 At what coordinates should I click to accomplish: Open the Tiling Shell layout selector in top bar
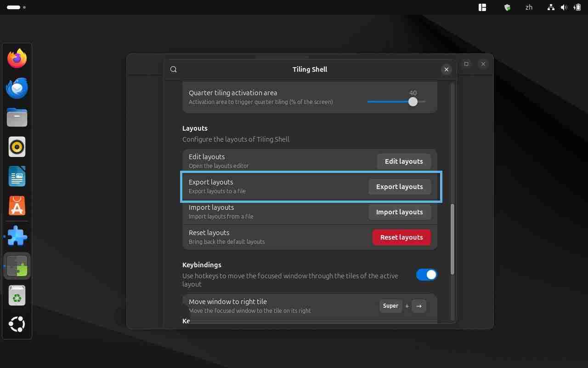pyautogui.click(x=482, y=7)
